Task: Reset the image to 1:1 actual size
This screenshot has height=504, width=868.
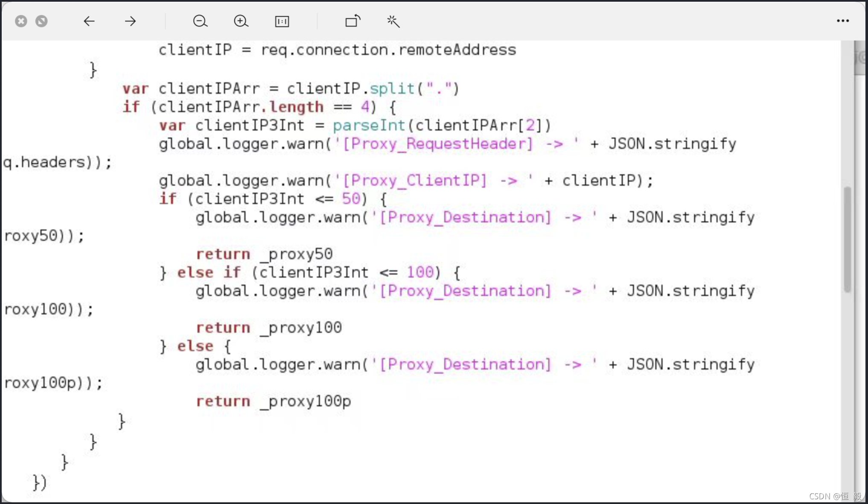Action: (282, 21)
